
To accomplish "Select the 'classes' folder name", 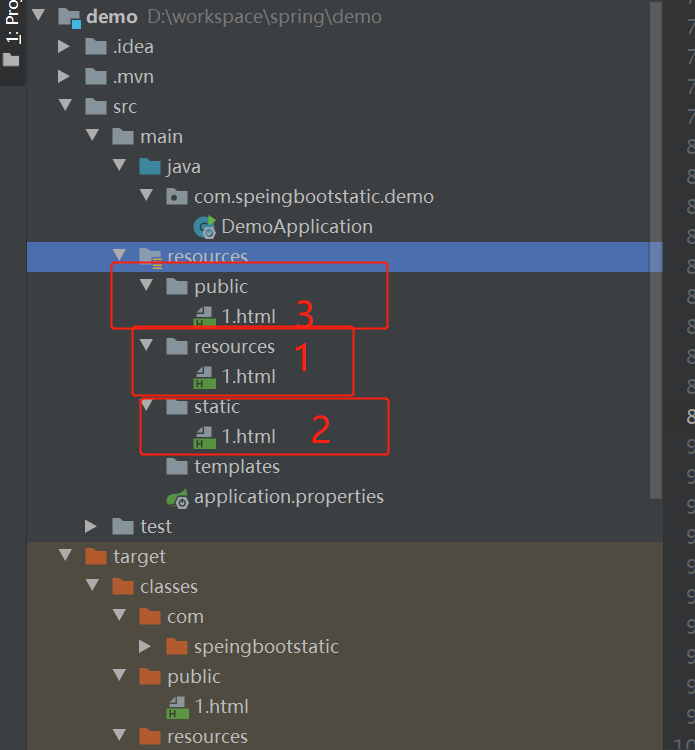I will [x=169, y=587].
